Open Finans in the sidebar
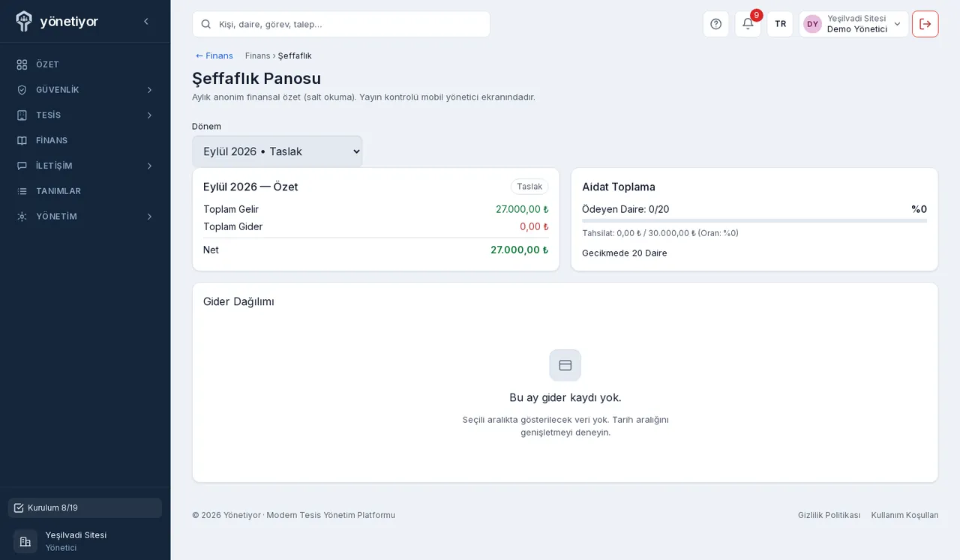 (85, 140)
